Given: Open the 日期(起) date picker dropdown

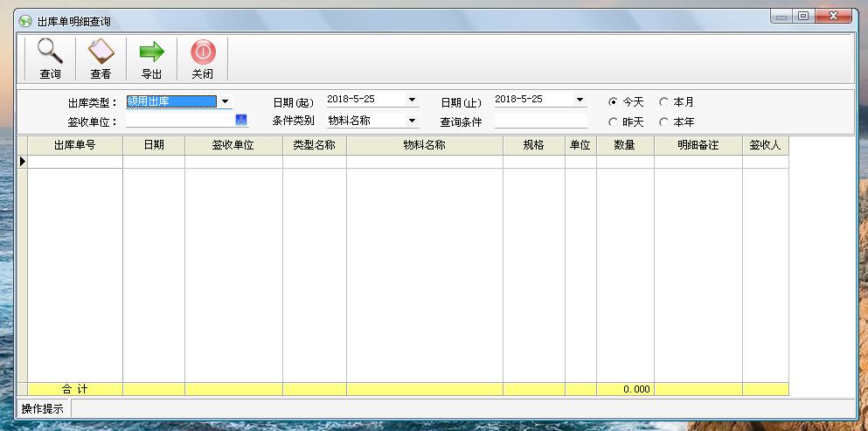Looking at the screenshot, I should pyautogui.click(x=412, y=100).
